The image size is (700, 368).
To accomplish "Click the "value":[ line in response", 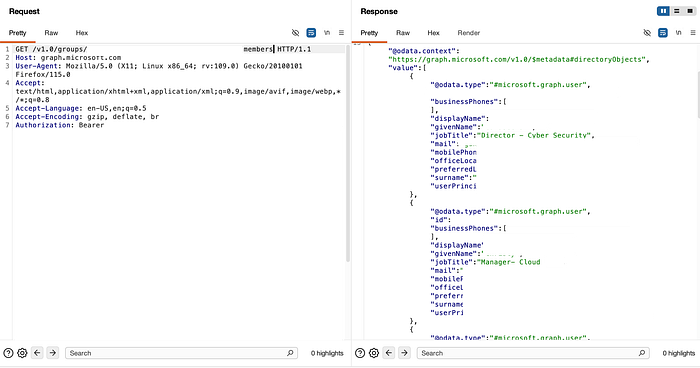I will [407, 68].
